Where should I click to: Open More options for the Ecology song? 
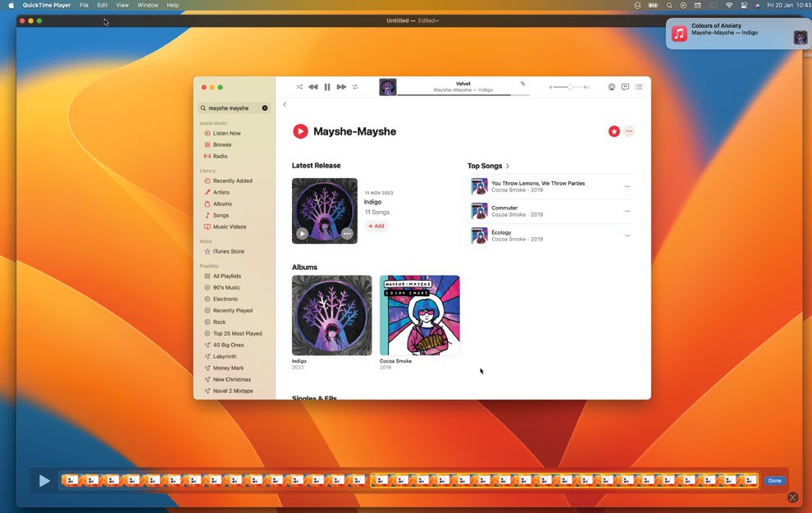(627, 236)
